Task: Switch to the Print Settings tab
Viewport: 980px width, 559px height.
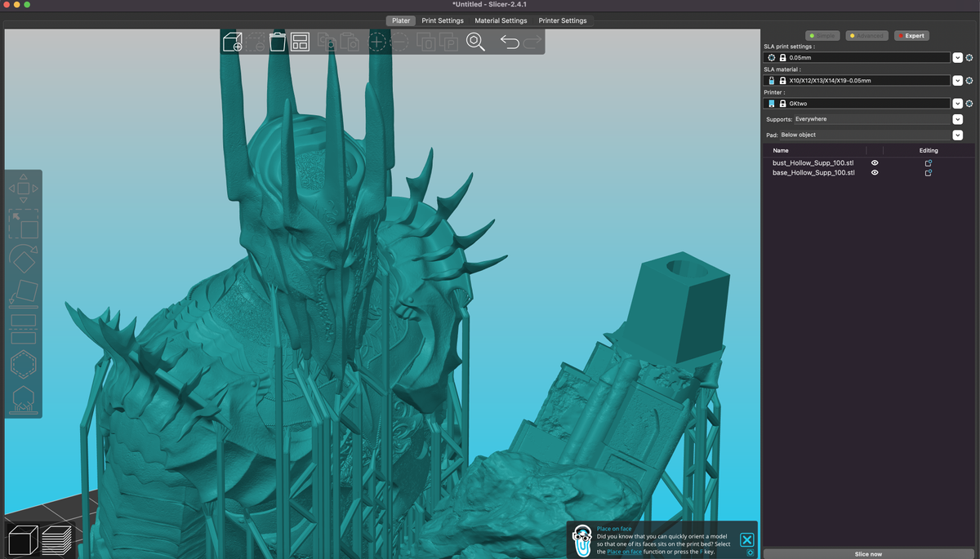Action: click(x=442, y=20)
